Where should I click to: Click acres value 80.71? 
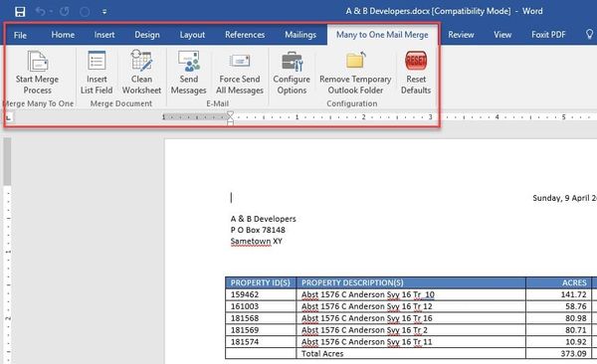coord(576,330)
